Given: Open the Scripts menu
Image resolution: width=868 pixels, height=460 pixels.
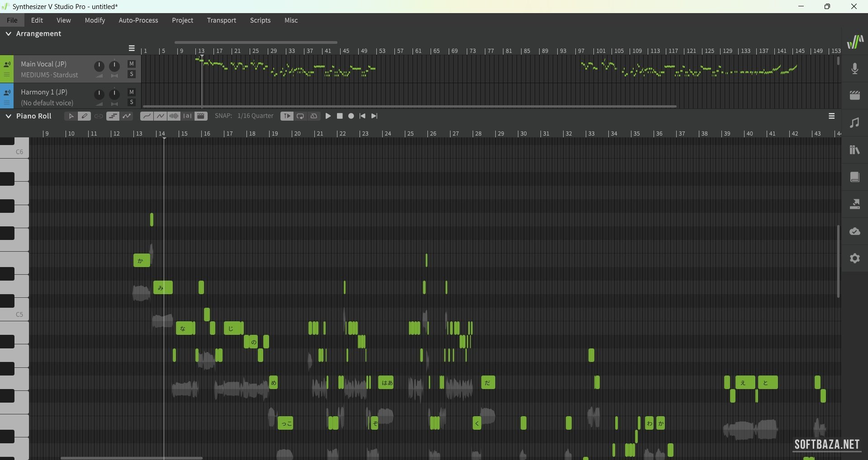Looking at the screenshot, I should [x=260, y=20].
